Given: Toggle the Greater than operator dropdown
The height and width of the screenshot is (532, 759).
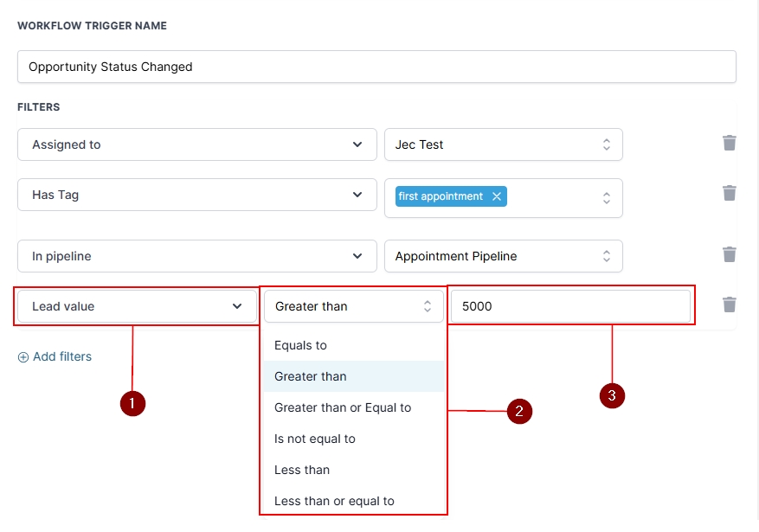Looking at the screenshot, I should pyautogui.click(x=353, y=306).
